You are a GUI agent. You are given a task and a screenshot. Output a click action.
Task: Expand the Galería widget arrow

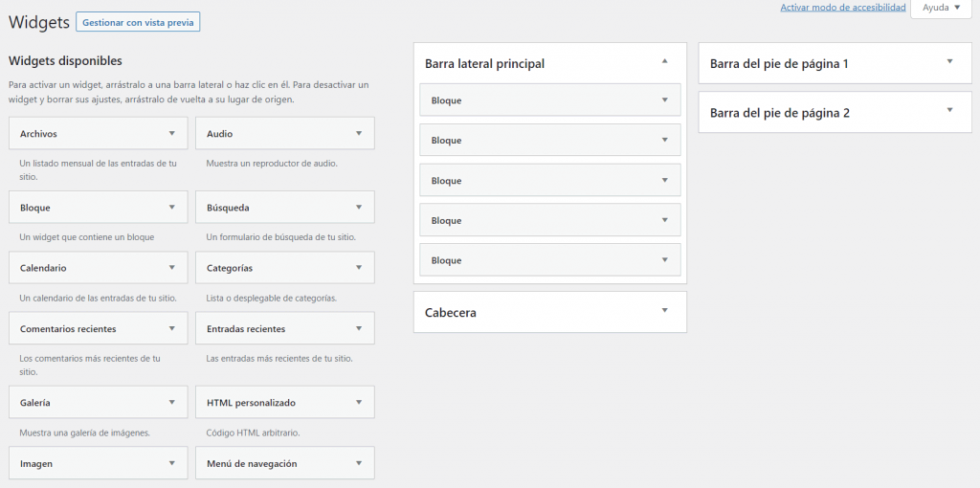[x=172, y=403]
